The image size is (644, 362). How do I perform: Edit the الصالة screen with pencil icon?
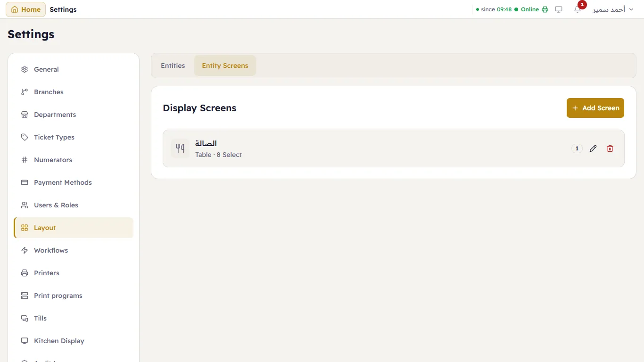pyautogui.click(x=593, y=148)
